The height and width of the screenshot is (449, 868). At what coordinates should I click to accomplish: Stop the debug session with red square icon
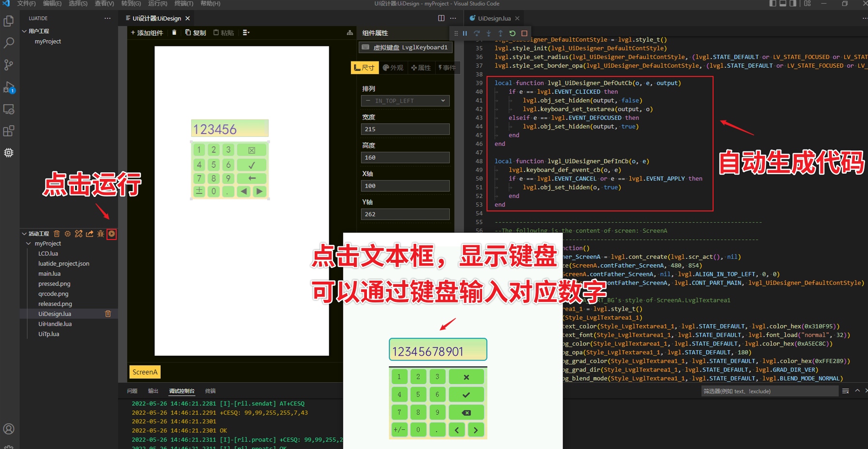pyautogui.click(x=524, y=33)
